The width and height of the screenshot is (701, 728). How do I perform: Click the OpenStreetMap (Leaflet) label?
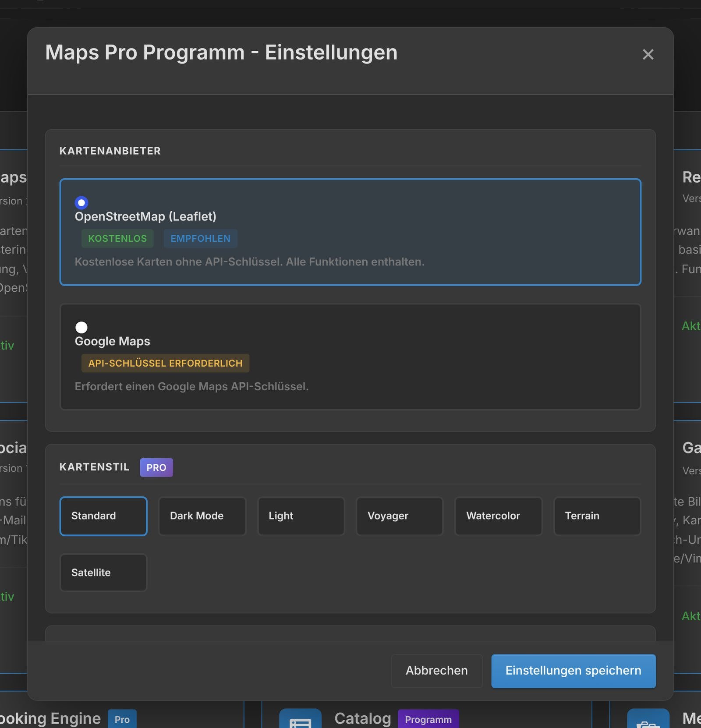coord(145,216)
